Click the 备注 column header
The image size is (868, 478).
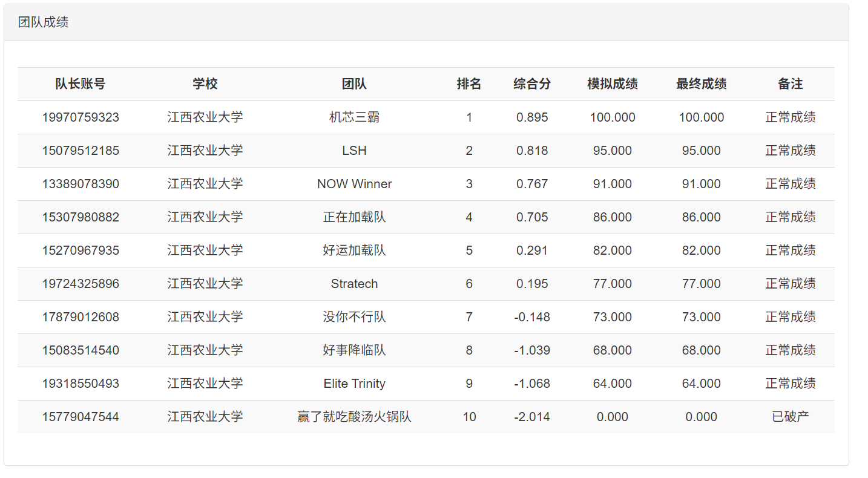[790, 84]
